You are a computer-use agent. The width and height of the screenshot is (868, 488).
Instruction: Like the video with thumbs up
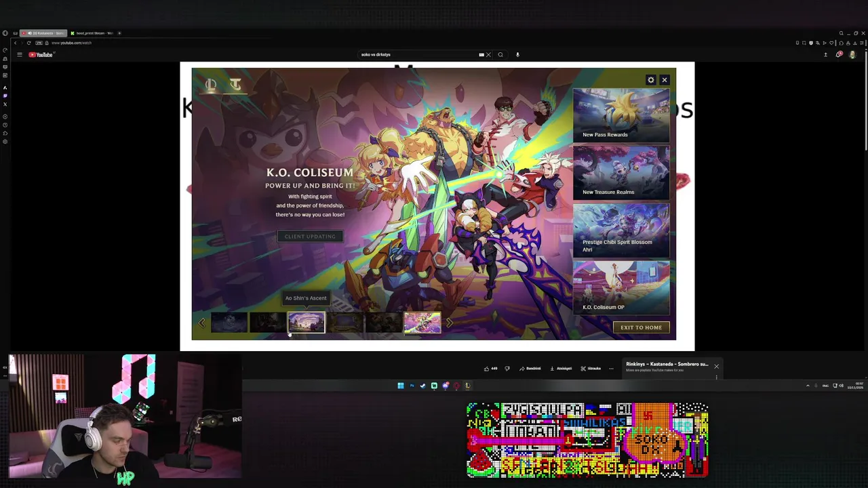pos(490,369)
